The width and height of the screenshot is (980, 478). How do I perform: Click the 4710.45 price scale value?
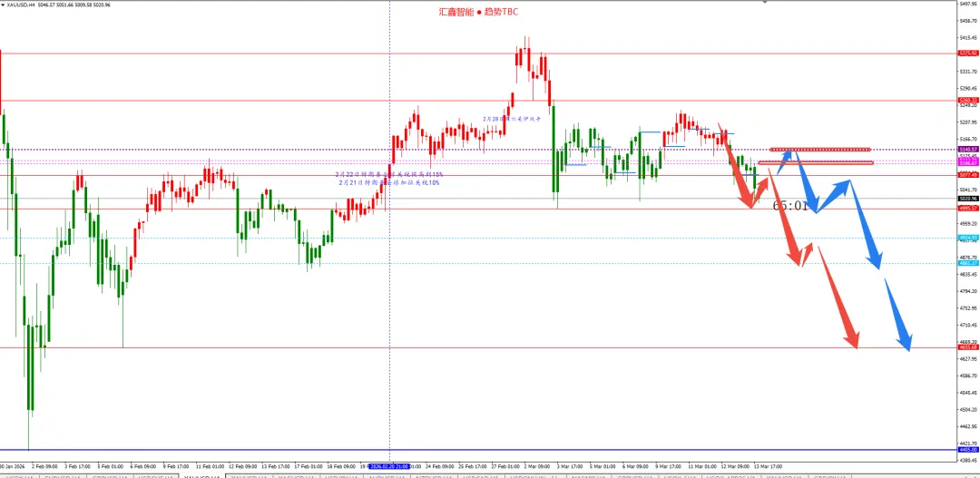969,325
